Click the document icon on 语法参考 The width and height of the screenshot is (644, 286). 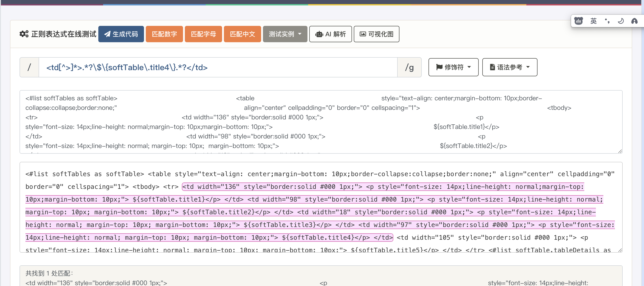pyautogui.click(x=492, y=67)
